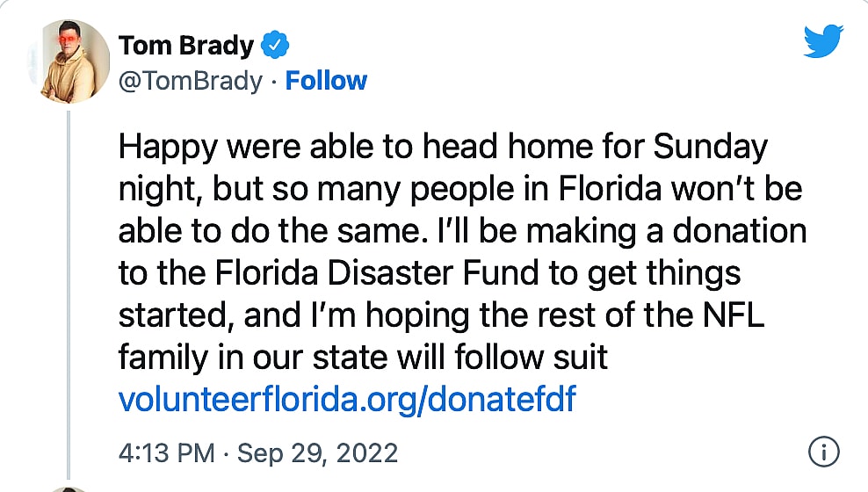Screen dimensions: 868x492
Task: Open the volunteerflorida.org/donatefdf link
Action: pyautogui.click(x=347, y=400)
